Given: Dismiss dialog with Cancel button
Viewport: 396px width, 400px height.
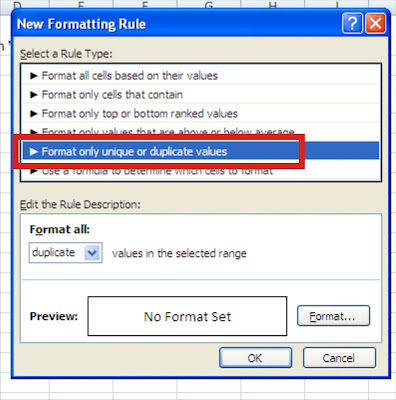Looking at the screenshot, I should coord(339,358).
